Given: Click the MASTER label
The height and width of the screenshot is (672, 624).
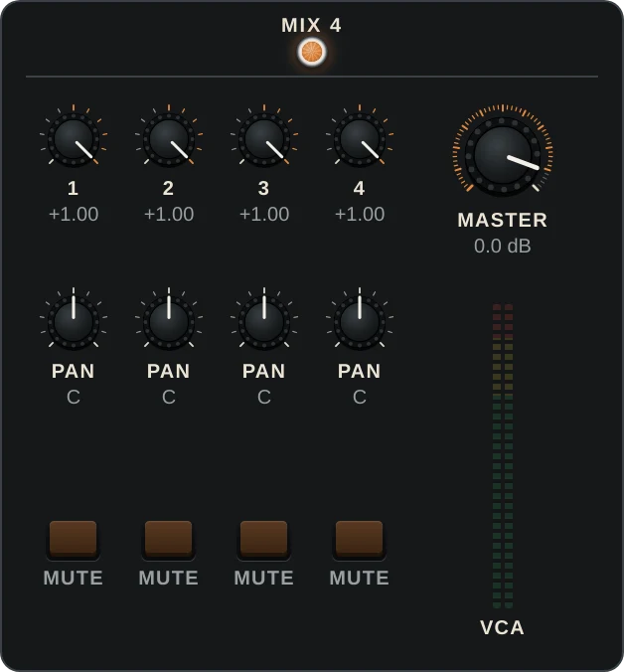Looking at the screenshot, I should (x=503, y=220).
